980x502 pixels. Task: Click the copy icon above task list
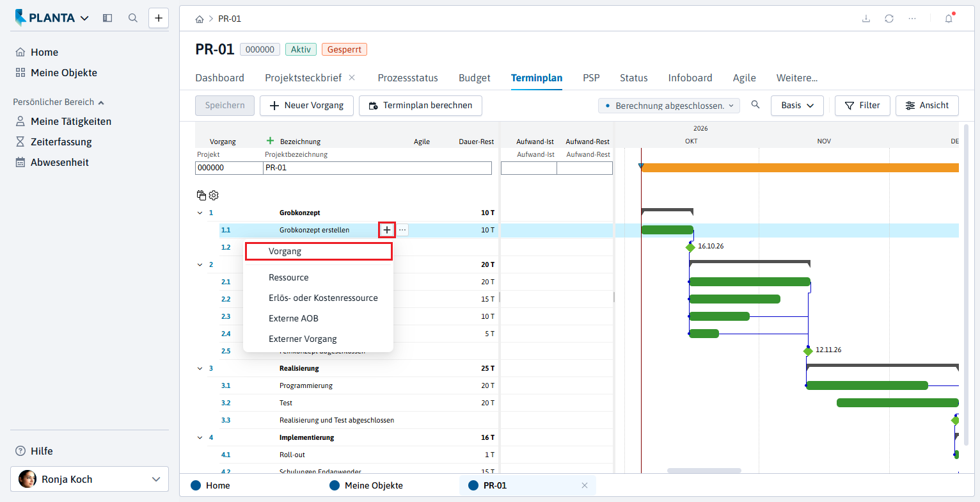pos(202,195)
